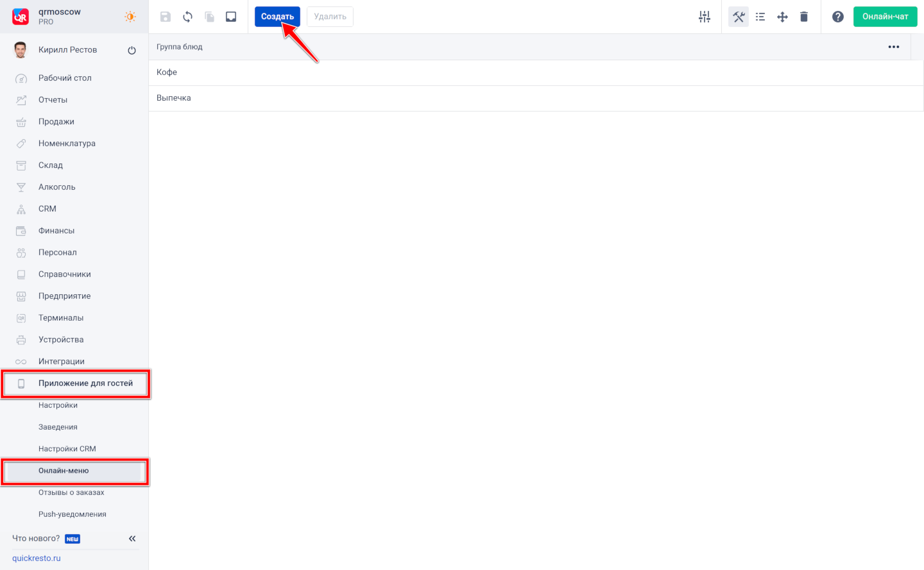
Task: Click the tools wrench-hammer icon
Action: [x=739, y=17]
